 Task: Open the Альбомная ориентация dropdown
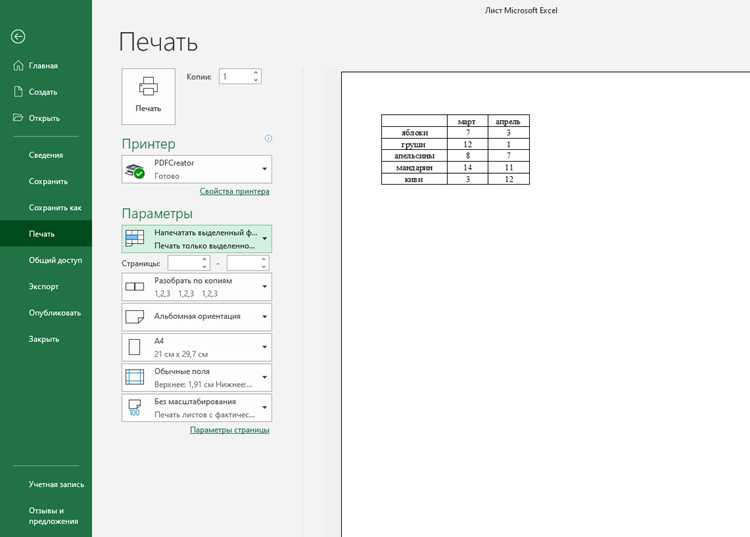click(265, 317)
